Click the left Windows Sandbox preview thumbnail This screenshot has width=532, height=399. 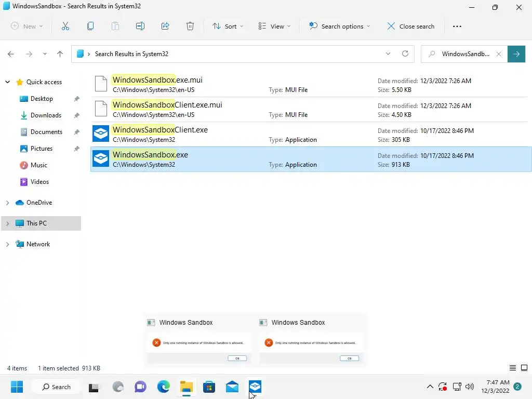pyautogui.click(x=199, y=340)
